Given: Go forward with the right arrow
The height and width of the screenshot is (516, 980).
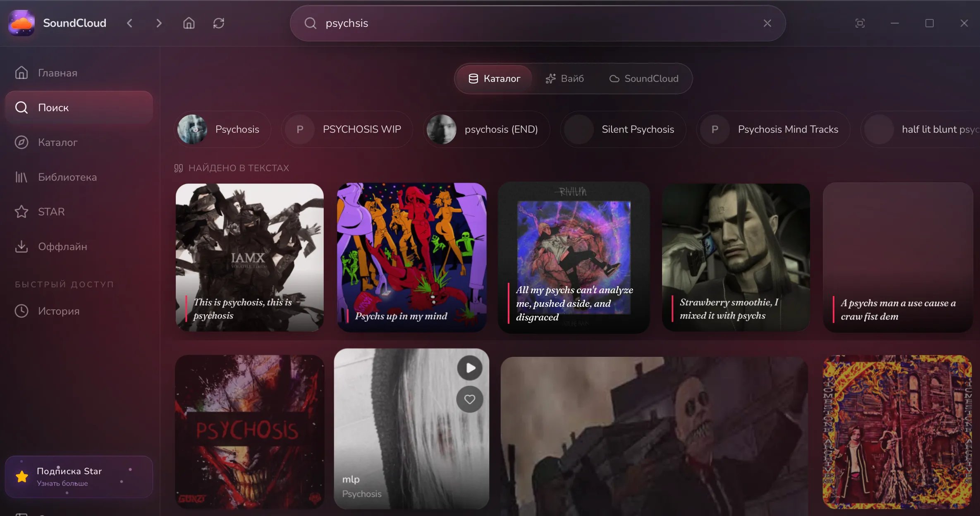Looking at the screenshot, I should click(x=159, y=23).
